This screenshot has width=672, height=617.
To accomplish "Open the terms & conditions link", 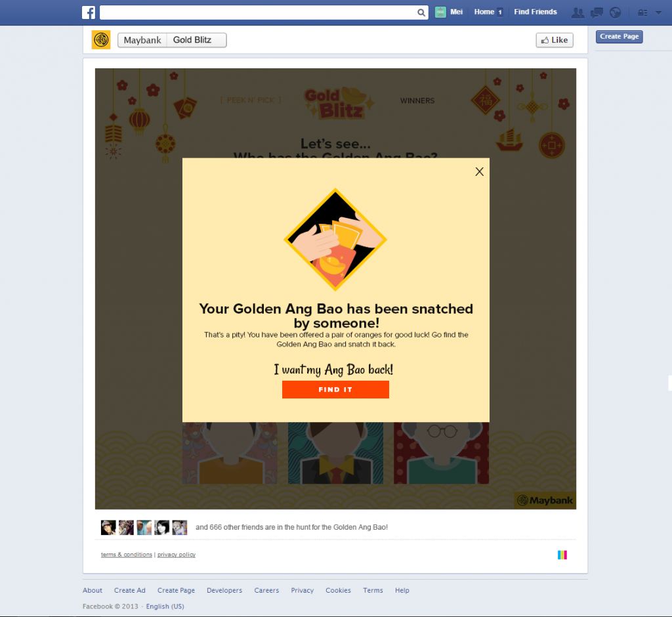I will coord(127,555).
